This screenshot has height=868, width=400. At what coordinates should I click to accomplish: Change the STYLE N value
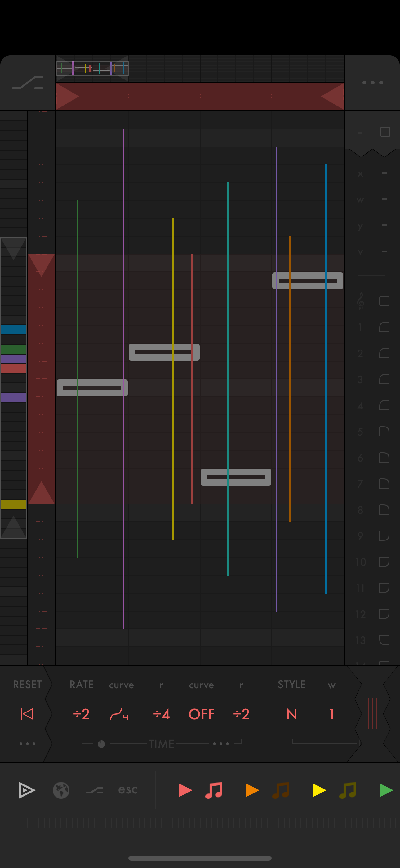pyautogui.click(x=291, y=714)
